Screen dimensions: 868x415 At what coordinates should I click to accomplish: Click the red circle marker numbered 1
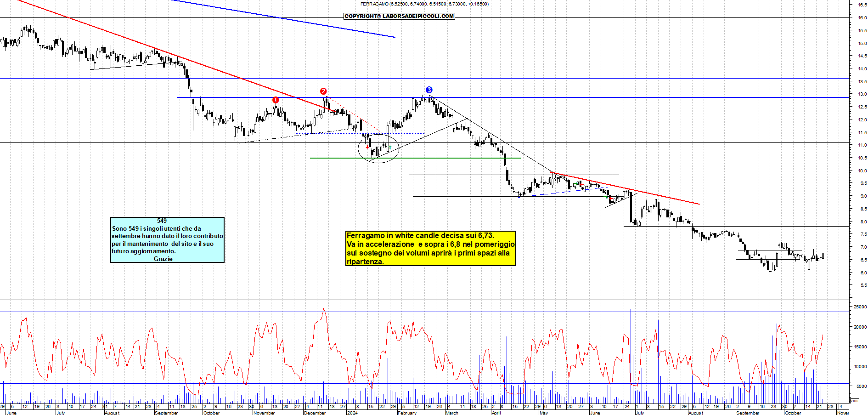[276, 100]
